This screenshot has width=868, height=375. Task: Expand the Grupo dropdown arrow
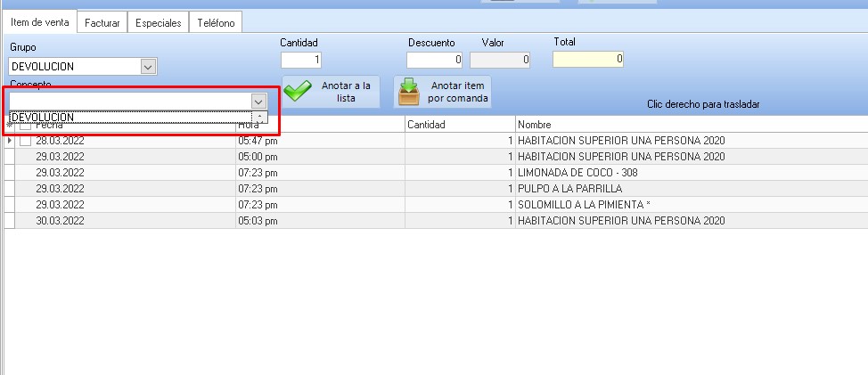pos(148,66)
